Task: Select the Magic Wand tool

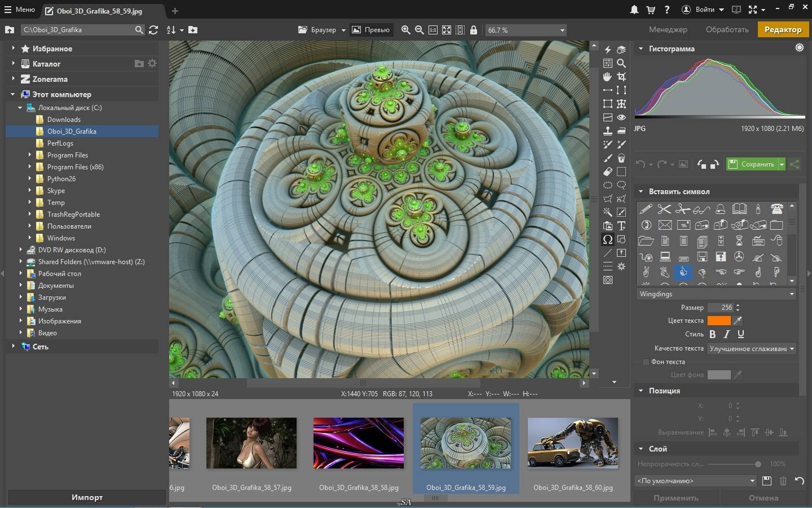Action: (x=607, y=212)
